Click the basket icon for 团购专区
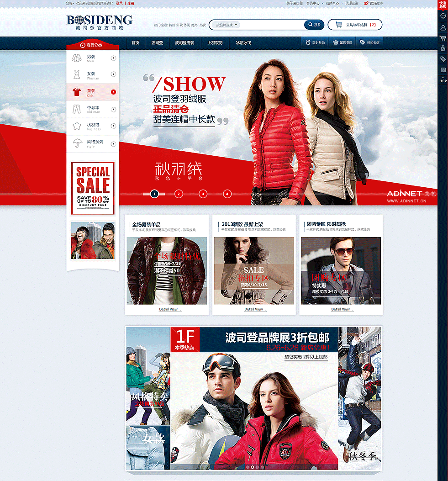Viewport: 448px width, 481px height. tap(336, 42)
